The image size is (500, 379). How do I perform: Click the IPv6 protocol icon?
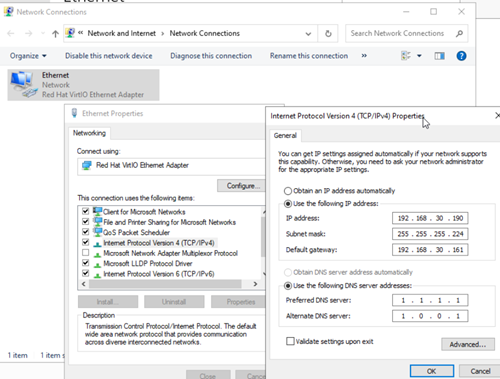(x=97, y=275)
